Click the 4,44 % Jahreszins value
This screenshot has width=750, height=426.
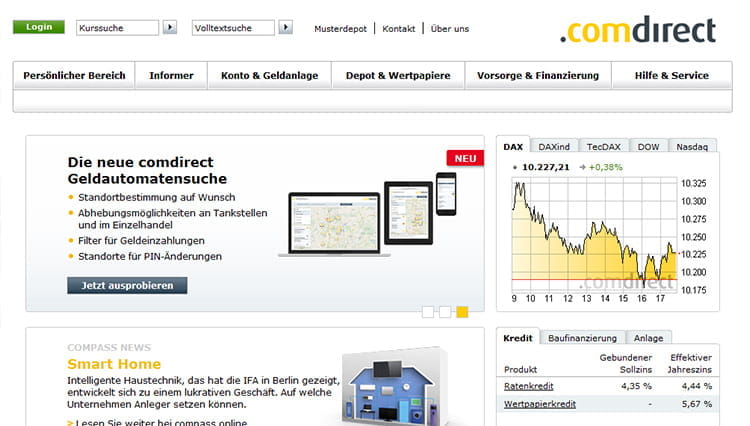click(x=697, y=386)
